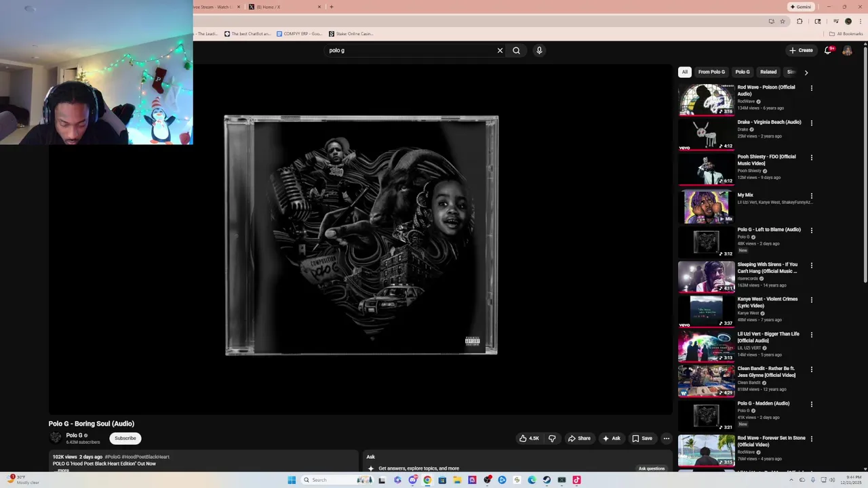Click the Chrome icon in the taskbar

pos(427,480)
